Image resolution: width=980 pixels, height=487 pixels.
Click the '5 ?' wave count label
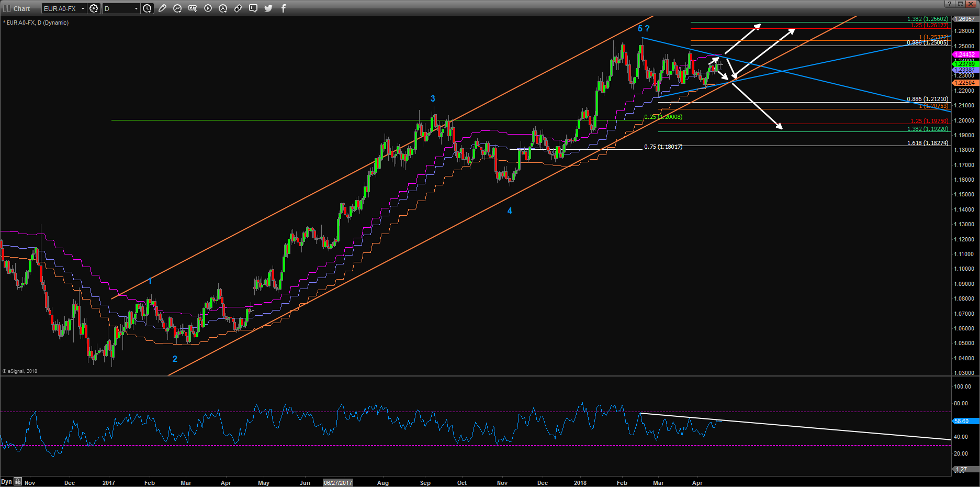tap(644, 29)
